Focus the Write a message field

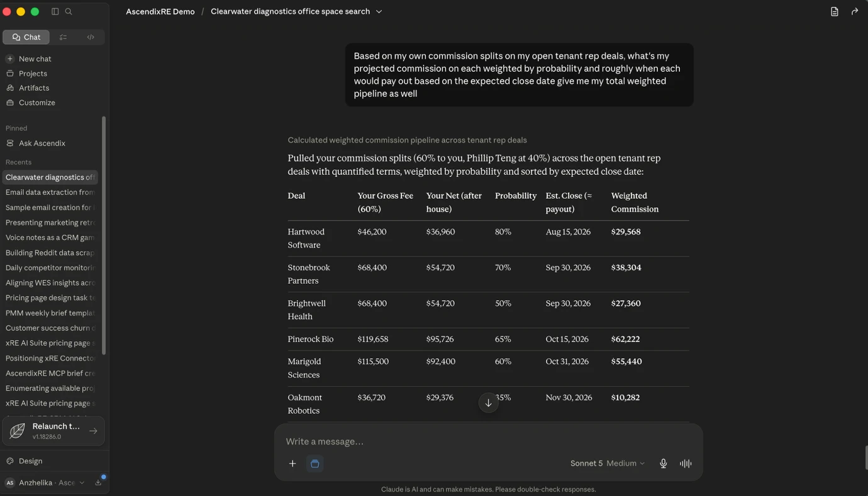click(488, 441)
